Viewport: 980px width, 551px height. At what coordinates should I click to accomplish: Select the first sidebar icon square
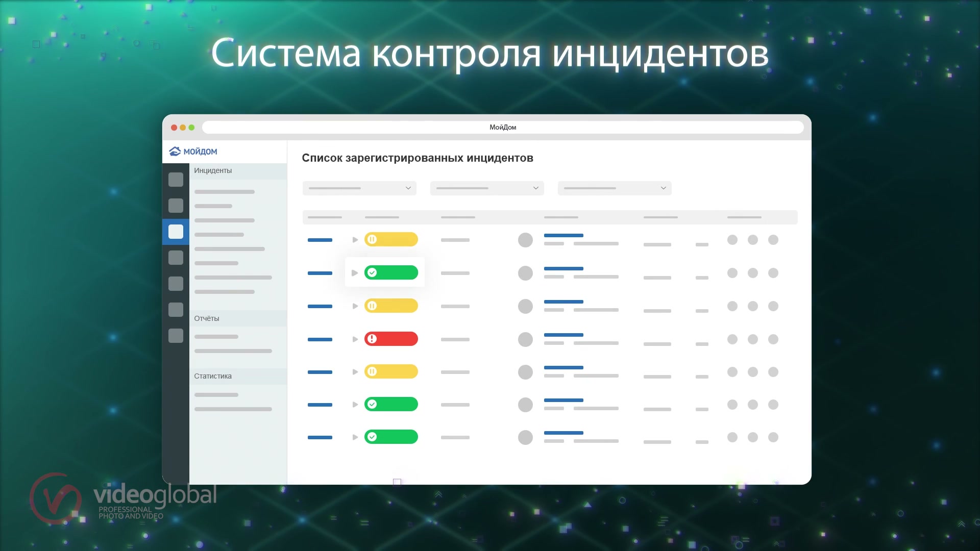[176, 180]
